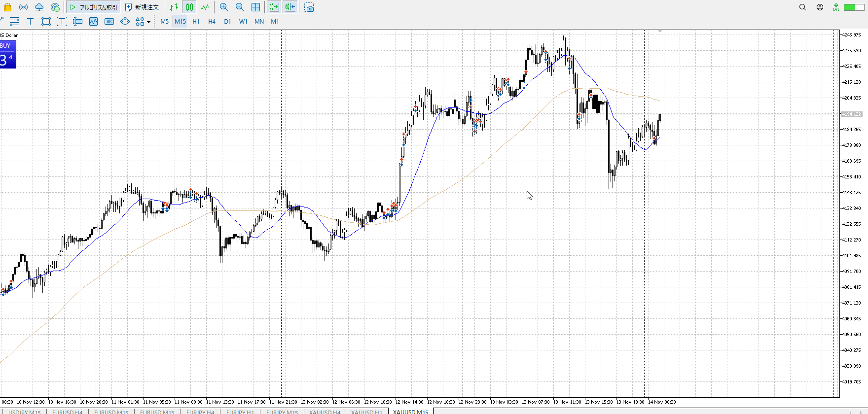Click the zoom out magnifier

point(240,7)
